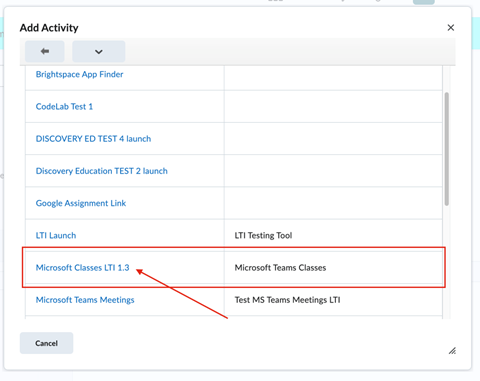Click the Microsoft Teams Classes description
This screenshot has width=480, height=381.
[280, 268]
